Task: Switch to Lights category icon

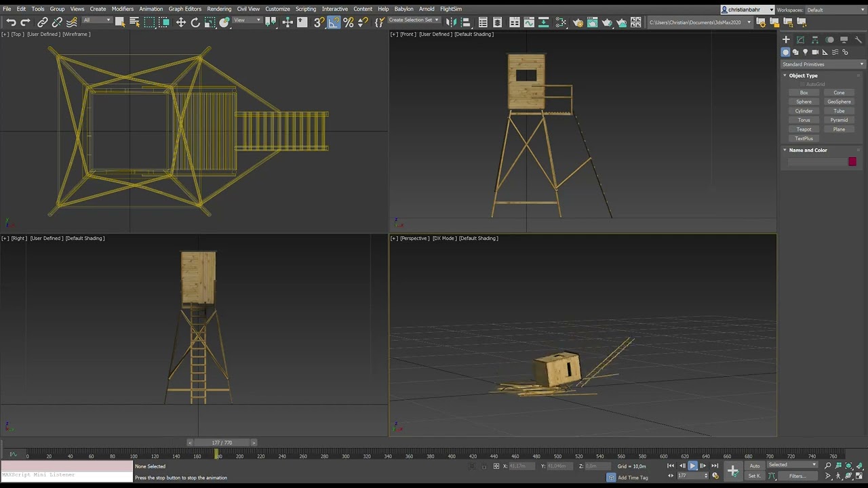Action: coord(806,52)
